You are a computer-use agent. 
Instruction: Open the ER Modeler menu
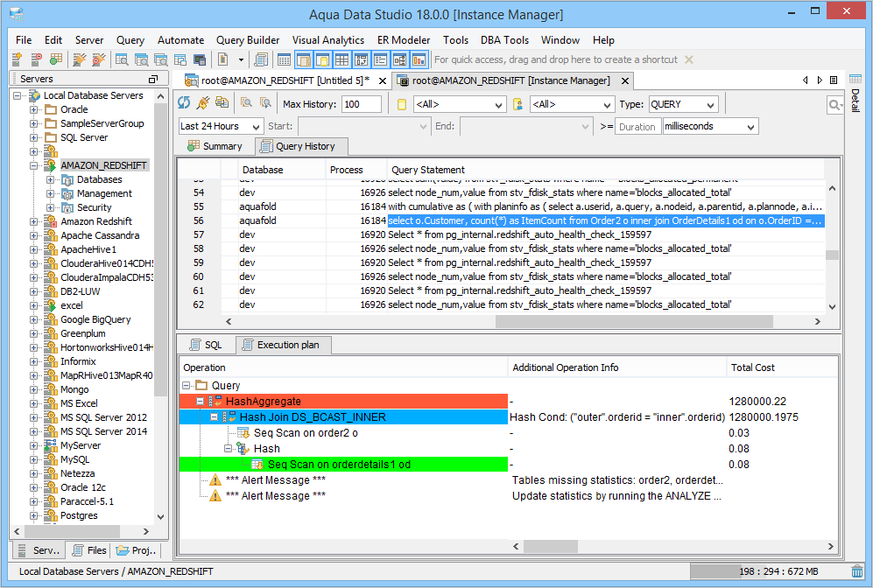point(403,40)
